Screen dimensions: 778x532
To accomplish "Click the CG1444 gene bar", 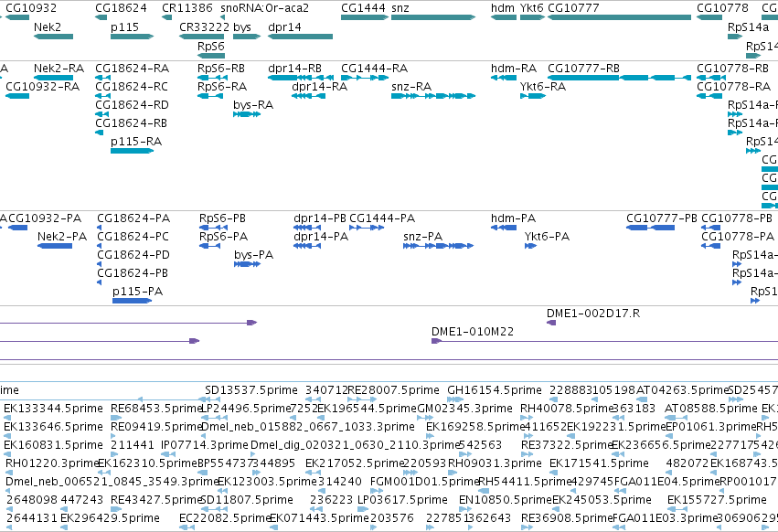I will (x=365, y=17).
